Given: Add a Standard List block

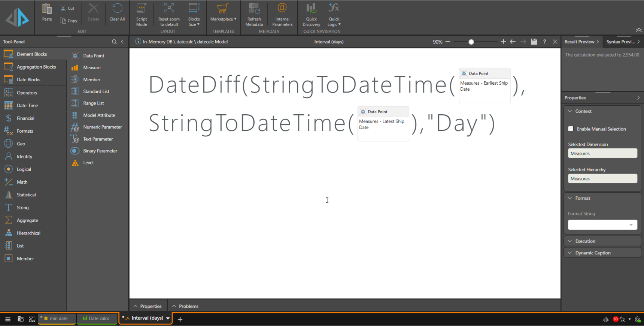Looking at the screenshot, I should [96, 91].
